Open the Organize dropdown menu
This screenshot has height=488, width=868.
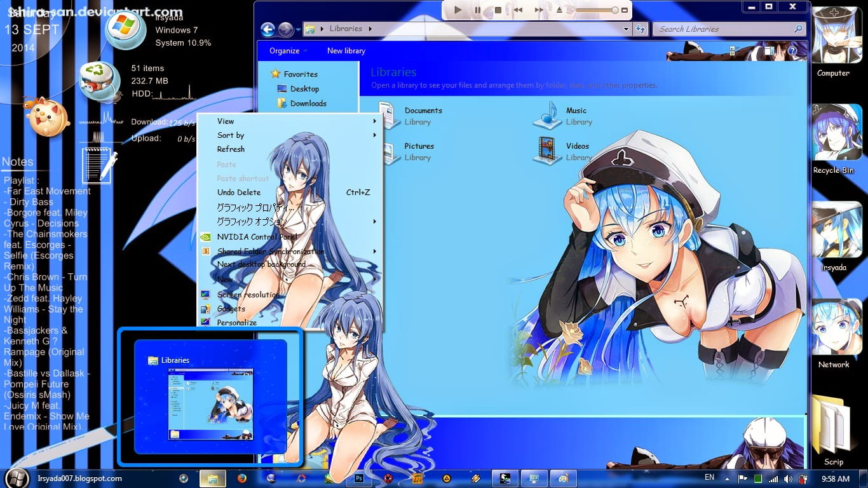tap(288, 51)
